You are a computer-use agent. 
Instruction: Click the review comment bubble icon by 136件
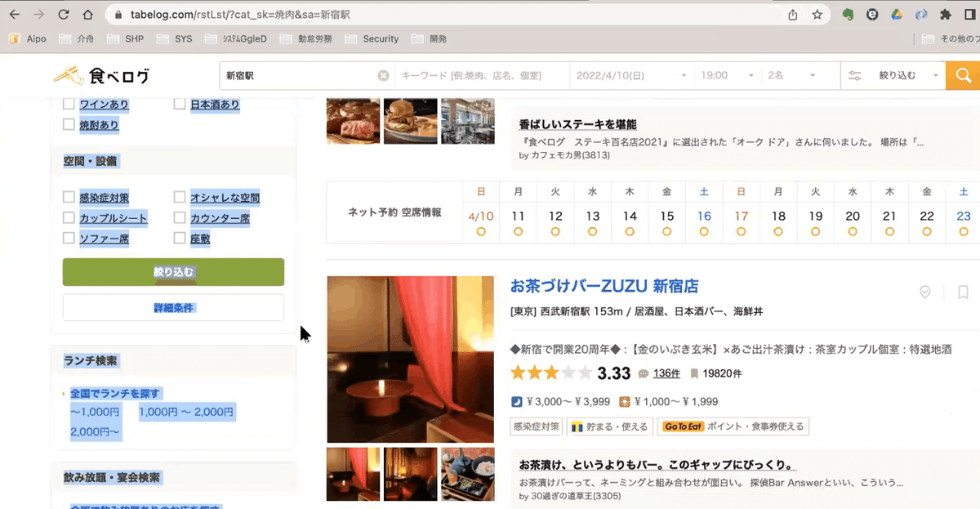[x=644, y=374]
